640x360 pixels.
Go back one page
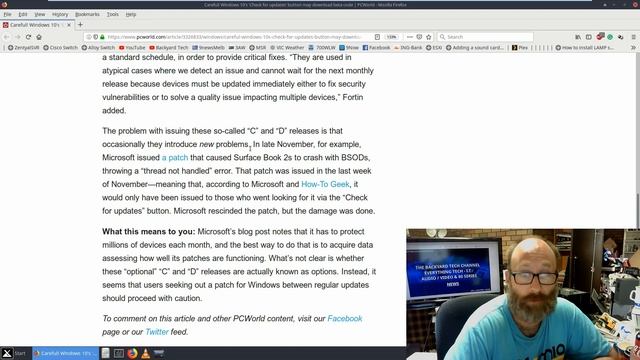coord(7,37)
